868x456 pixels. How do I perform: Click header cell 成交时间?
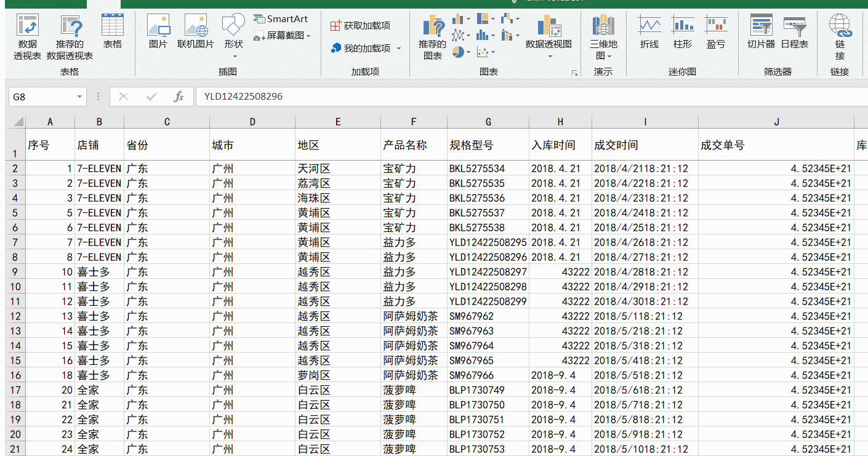point(645,145)
